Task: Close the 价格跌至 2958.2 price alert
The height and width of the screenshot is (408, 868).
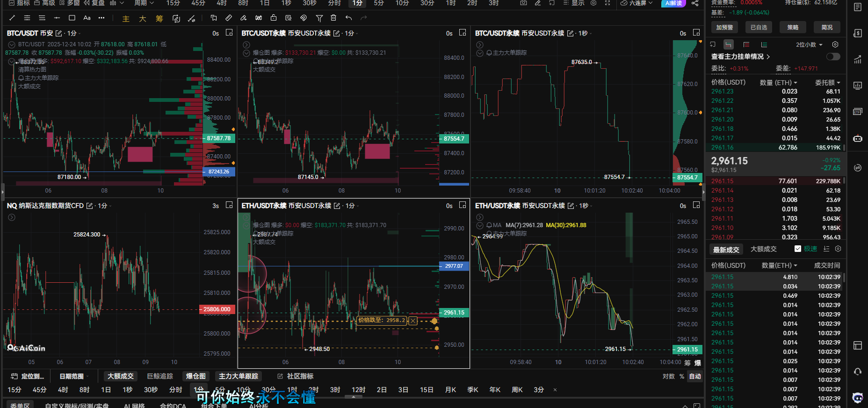Action: [x=413, y=321]
